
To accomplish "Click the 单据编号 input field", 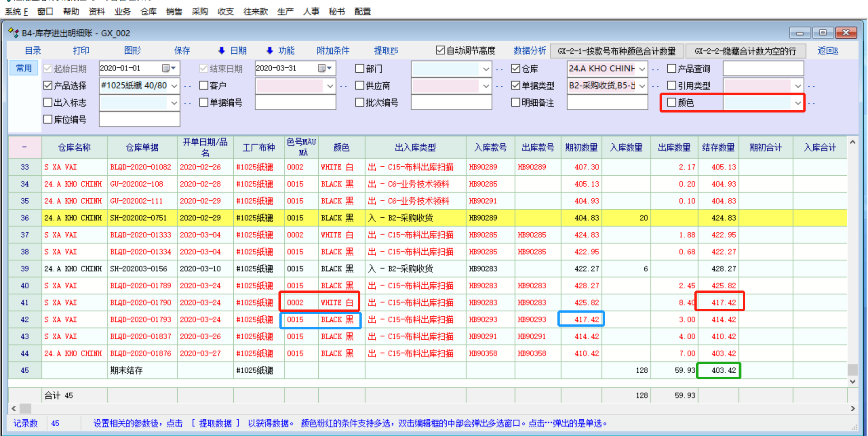I will click(x=295, y=103).
